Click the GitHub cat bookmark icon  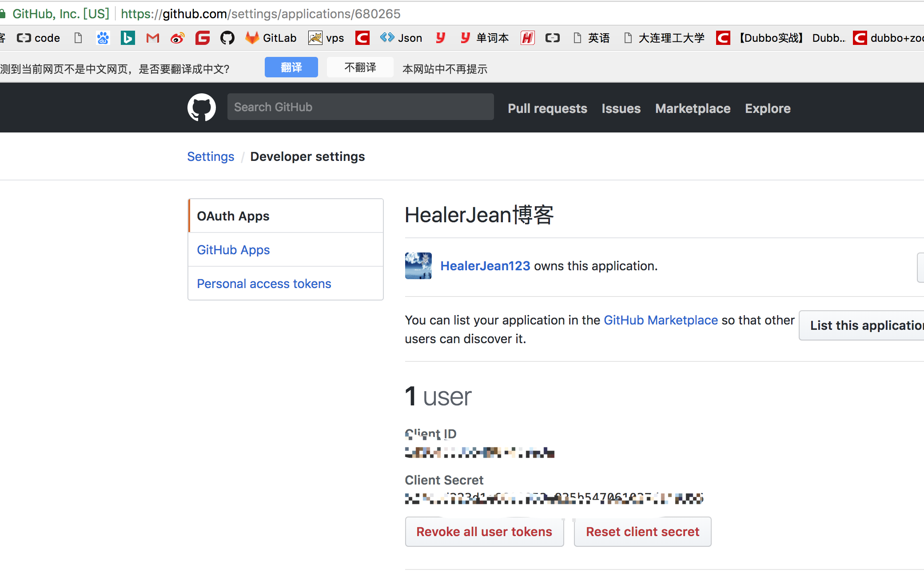(227, 38)
